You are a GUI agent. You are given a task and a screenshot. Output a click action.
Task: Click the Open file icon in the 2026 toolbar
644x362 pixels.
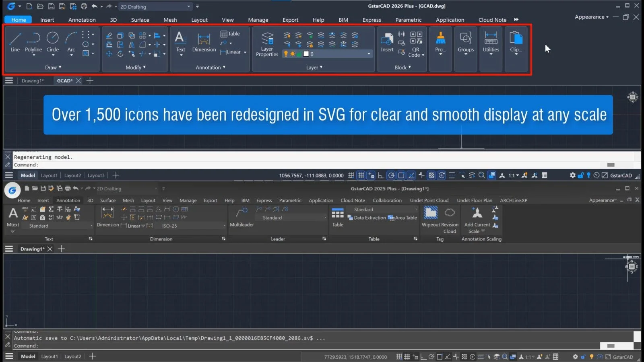point(40,6)
